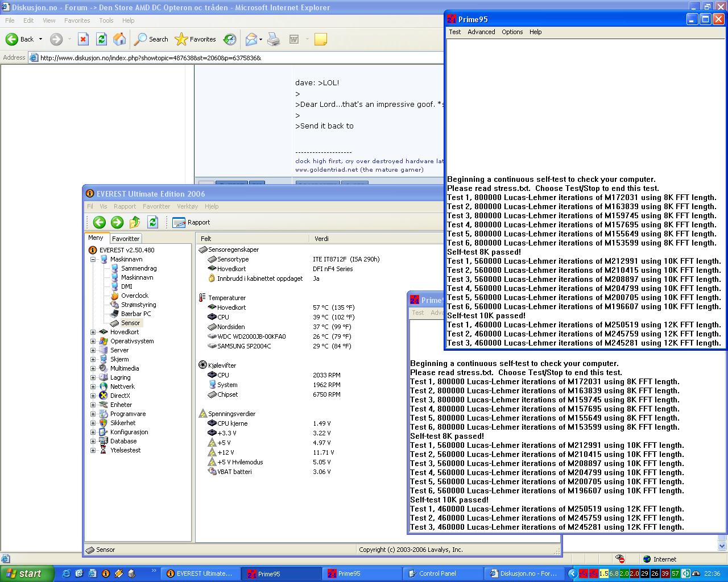Image resolution: width=728 pixels, height=582 pixels.
Task: Switch to Diskusjon.no taskbar button
Action: point(524,573)
